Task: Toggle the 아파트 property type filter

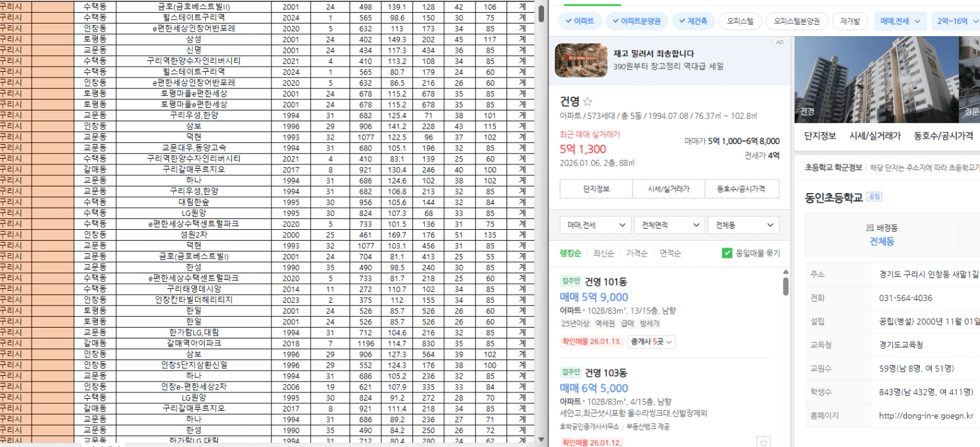Action: coord(580,22)
